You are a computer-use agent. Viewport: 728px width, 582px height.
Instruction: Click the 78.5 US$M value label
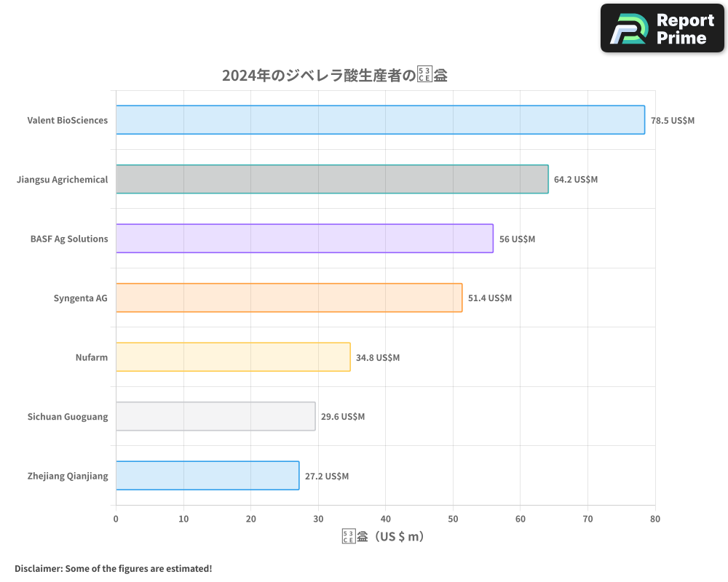[673, 120]
